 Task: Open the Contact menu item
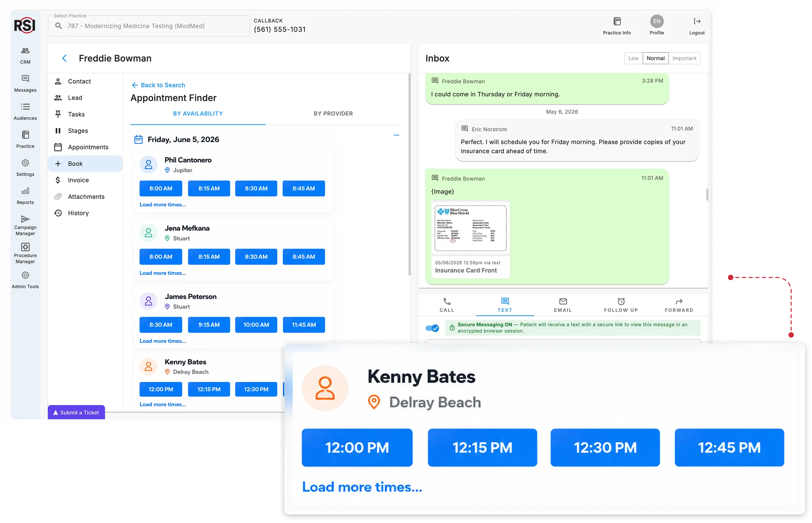[x=85, y=82]
